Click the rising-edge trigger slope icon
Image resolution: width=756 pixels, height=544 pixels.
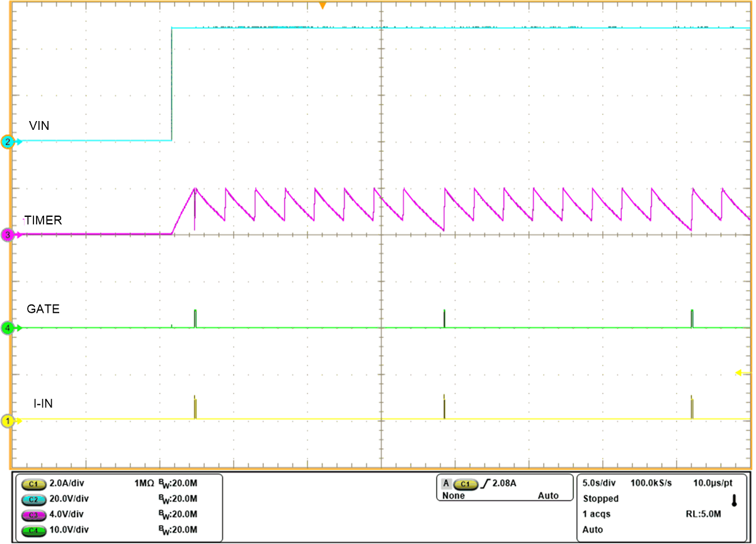pyautogui.click(x=484, y=483)
